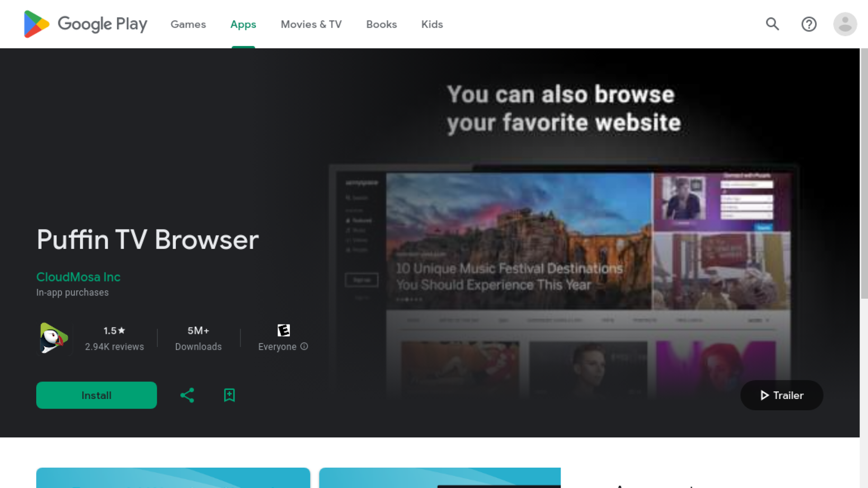The height and width of the screenshot is (488, 868).
Task: Share the Puffin TV Browser app
Action: [x=187, y=395]
